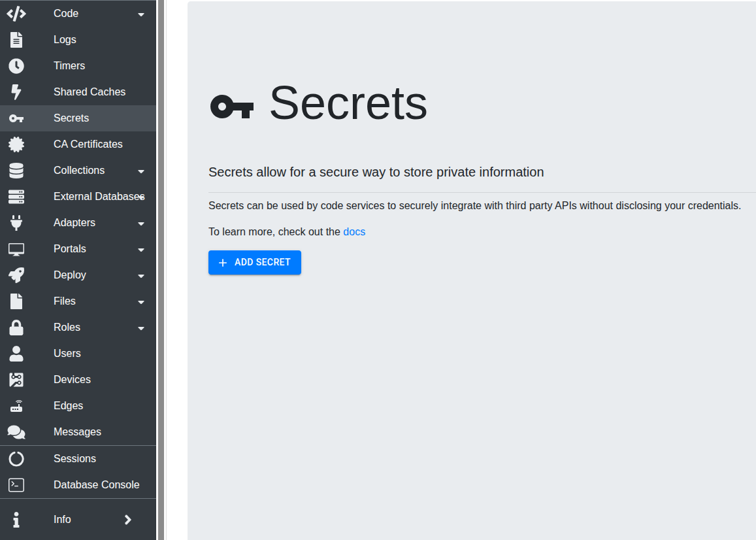
Task: Open the Info chevron expander
Action: point(128,520)
